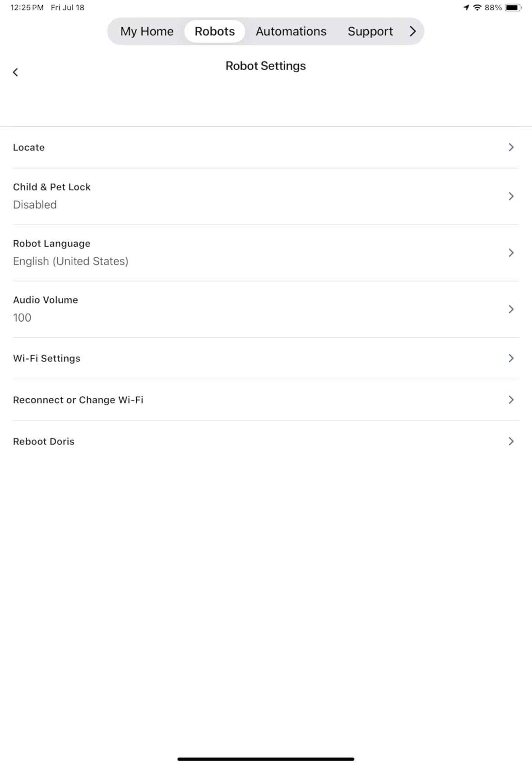Tap the battery status icon
532x766 pixels.
[513, 7]
